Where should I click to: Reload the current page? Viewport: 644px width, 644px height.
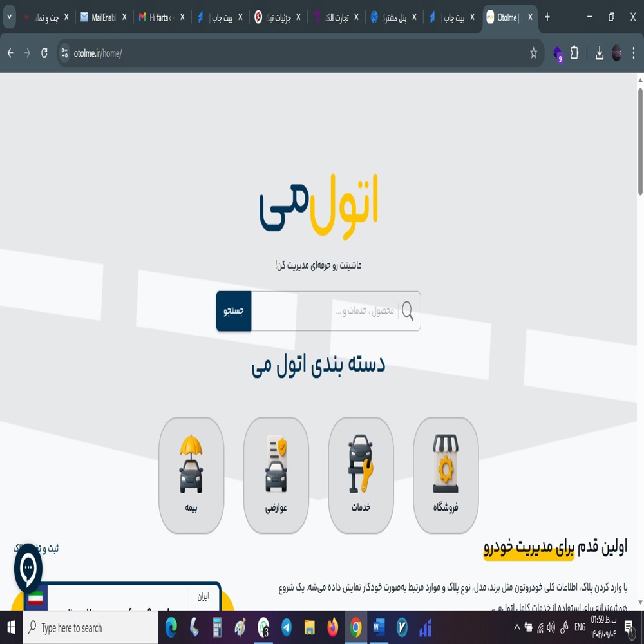[x=44, y=53]
